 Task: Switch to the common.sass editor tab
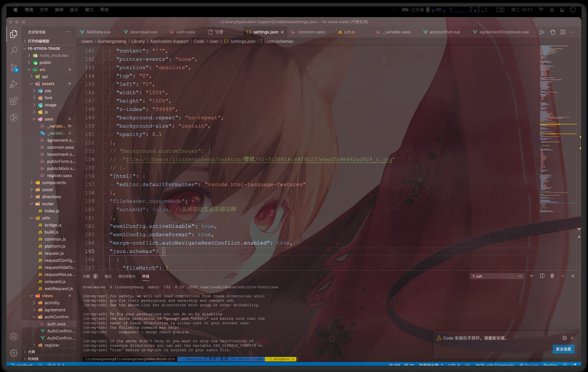click(x=311, y=32)
